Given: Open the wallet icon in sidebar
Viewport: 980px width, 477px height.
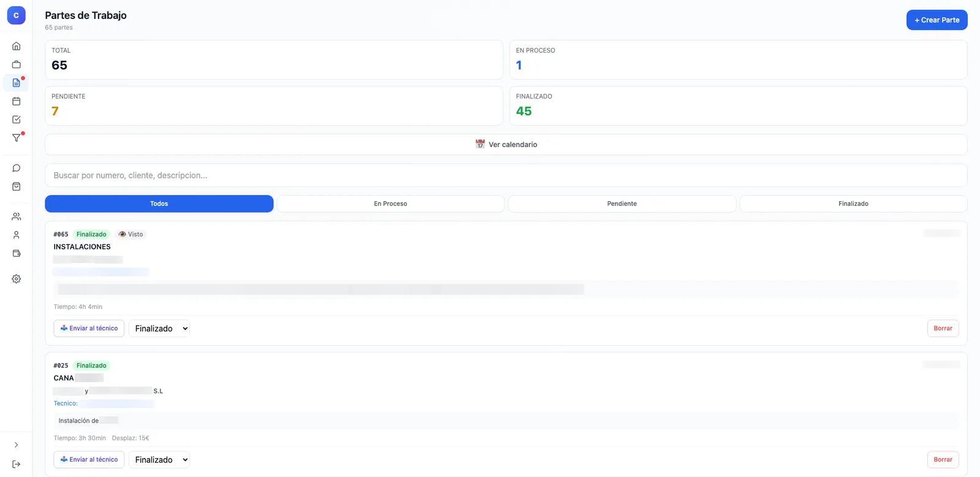Looking at the screenshot, I should (x=17, y=253).
